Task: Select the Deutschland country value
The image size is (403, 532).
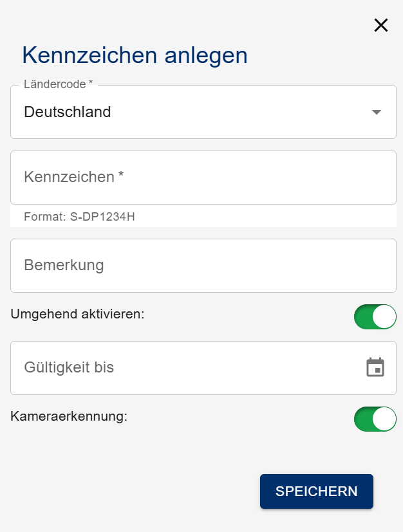Action: point(68,112)
